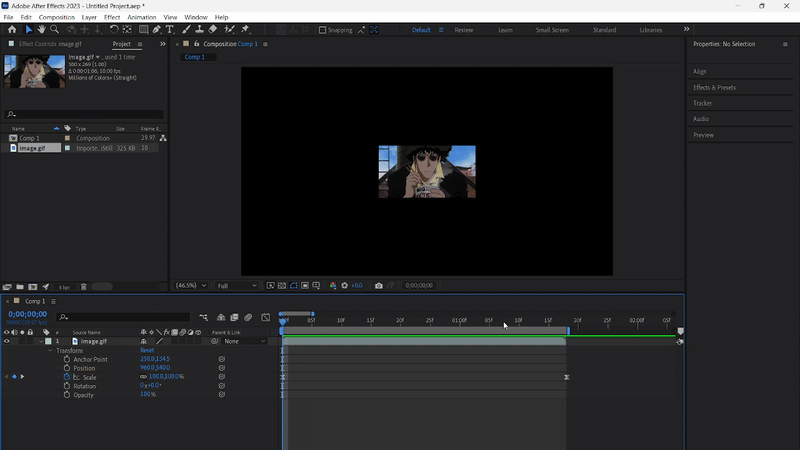
Task: Open the Effect menu
Action: (x=112, y=17)
